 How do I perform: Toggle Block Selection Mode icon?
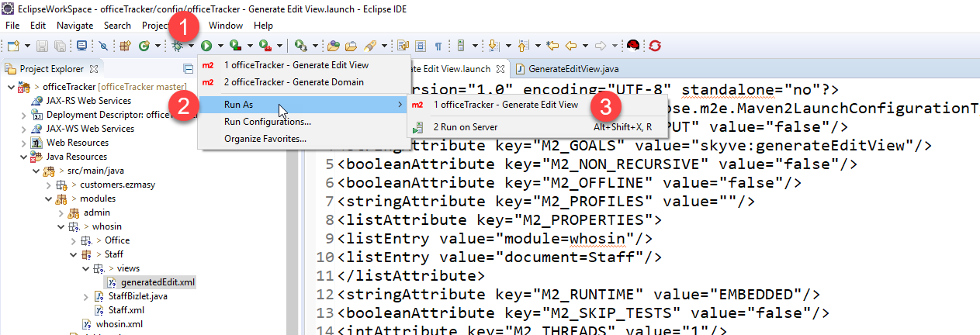420,46
